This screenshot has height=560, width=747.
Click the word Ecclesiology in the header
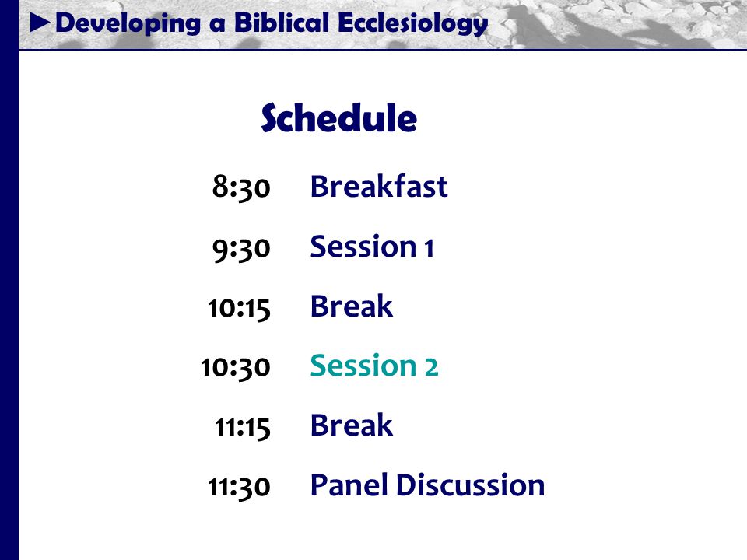click(413, 23)
